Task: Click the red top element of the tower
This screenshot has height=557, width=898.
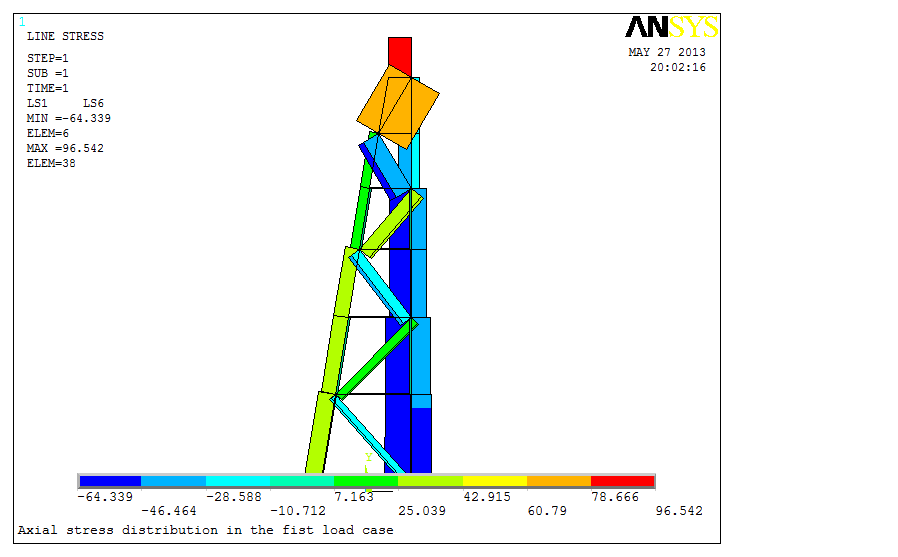Action: [400, 56]
